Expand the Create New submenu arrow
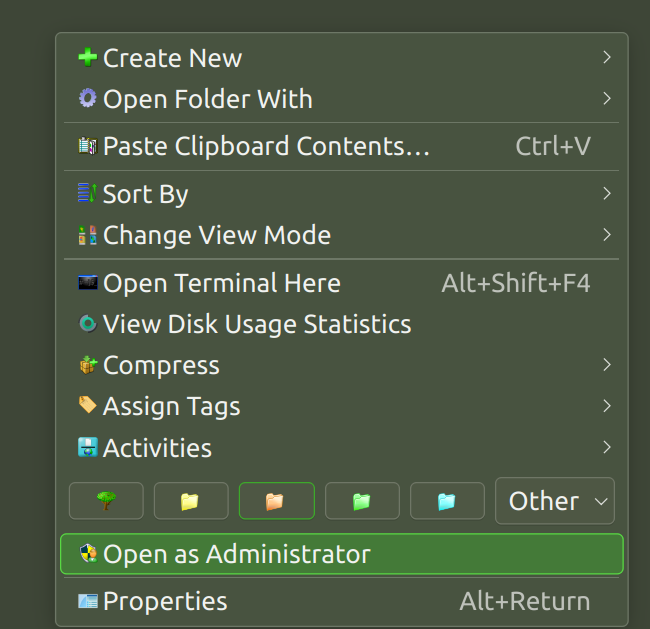Viewport: 650px width, 629px height. pos(606,57)
